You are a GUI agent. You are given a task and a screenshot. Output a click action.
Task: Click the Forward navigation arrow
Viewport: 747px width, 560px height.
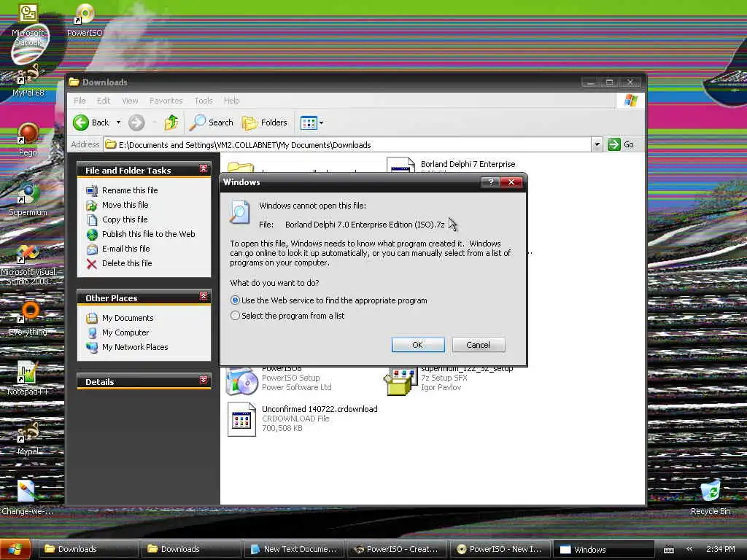coord(136,122)
